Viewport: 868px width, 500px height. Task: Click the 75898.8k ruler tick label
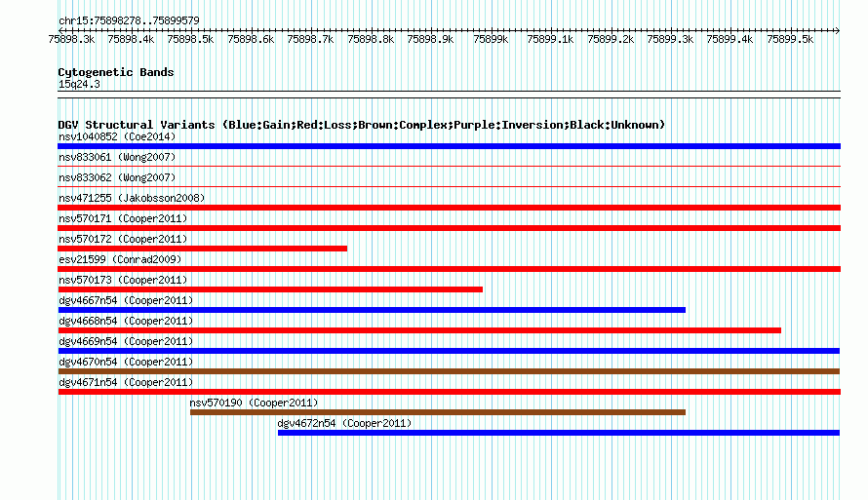pos(371,39)
